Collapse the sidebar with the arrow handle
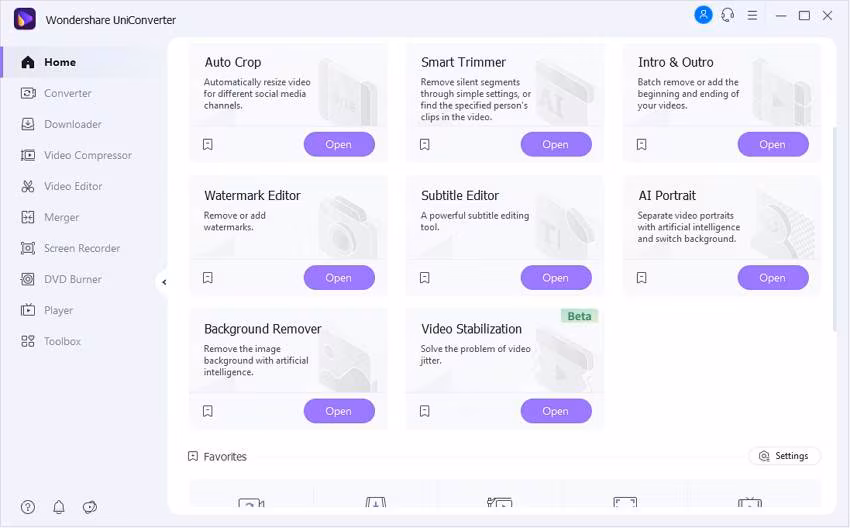Screen dimensions: 850x528 164,282
